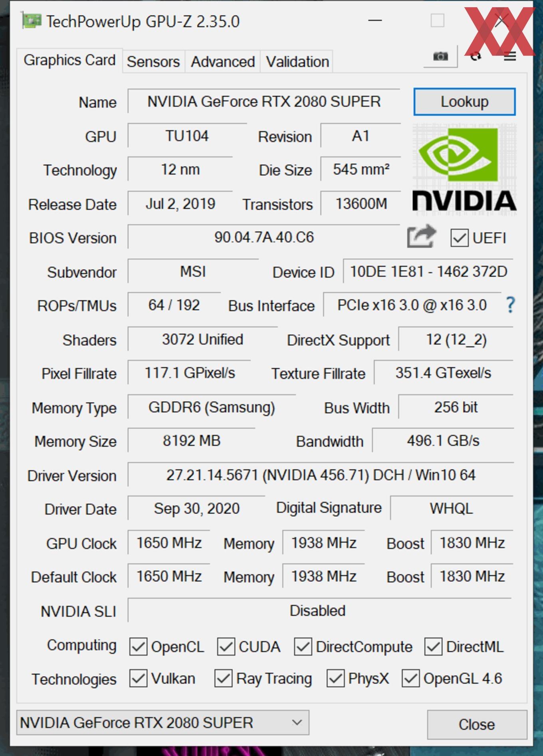Toggle the PhysX checkbox
The width and height of the screenshot is (543, 756).
click(335, 679)
